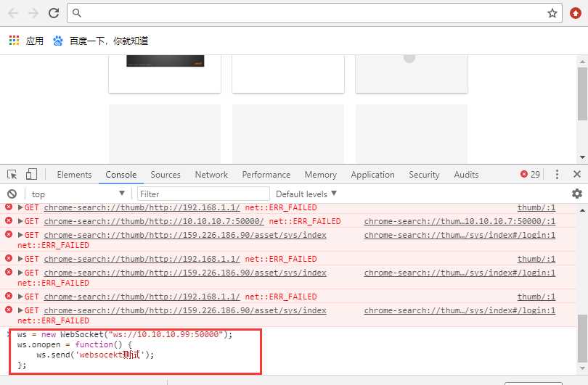
Task: Open the Security tab
Action: point(424,175)
